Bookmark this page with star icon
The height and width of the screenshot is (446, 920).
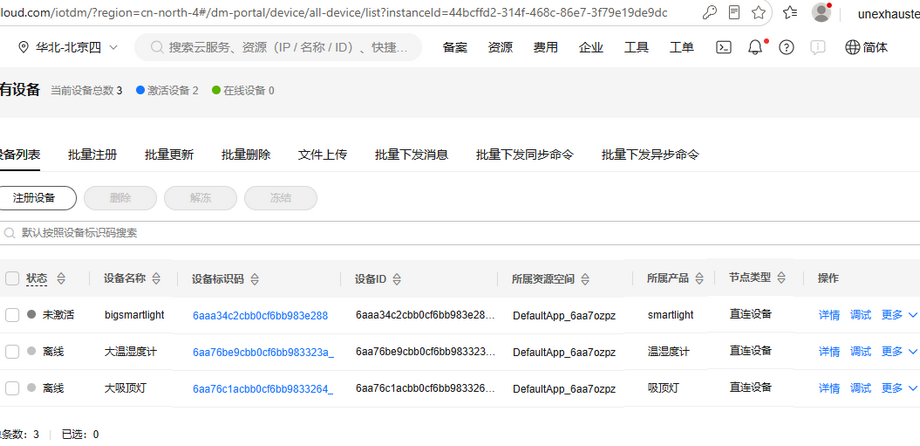[758, 12]
